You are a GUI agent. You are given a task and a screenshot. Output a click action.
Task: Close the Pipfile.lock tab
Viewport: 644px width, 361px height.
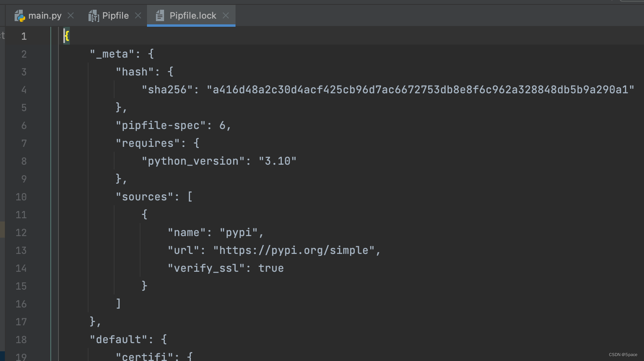tap(226, 15)
